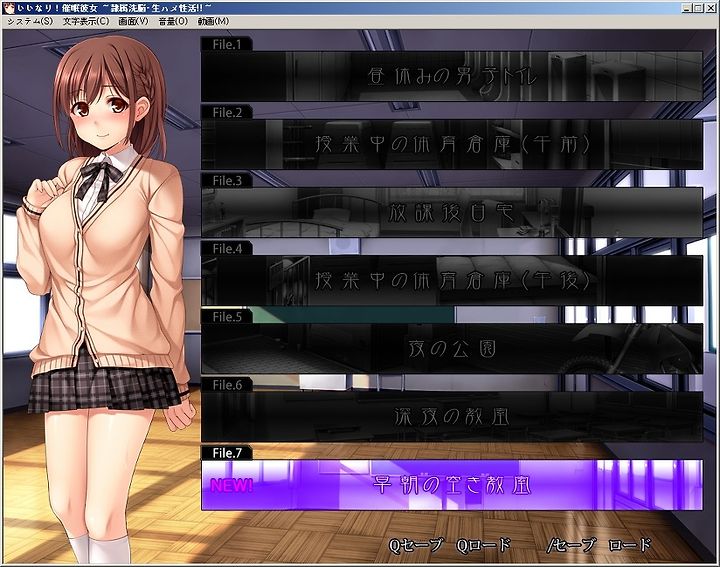Select highlighted File.7 早朝の空き教室 entry
Image resolution: width=720 pixels, height=567 pixels.
click(452, 485)
